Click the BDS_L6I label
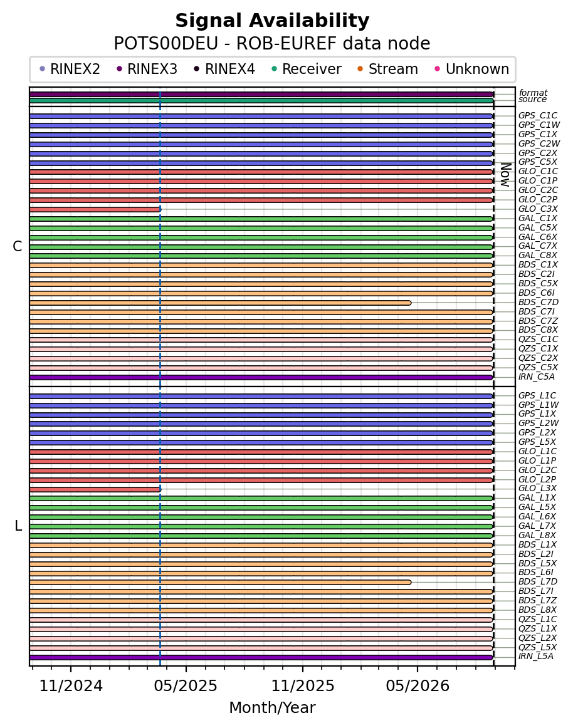The width and height of the screenshot is (573, 728). click(x=536, y=573)
